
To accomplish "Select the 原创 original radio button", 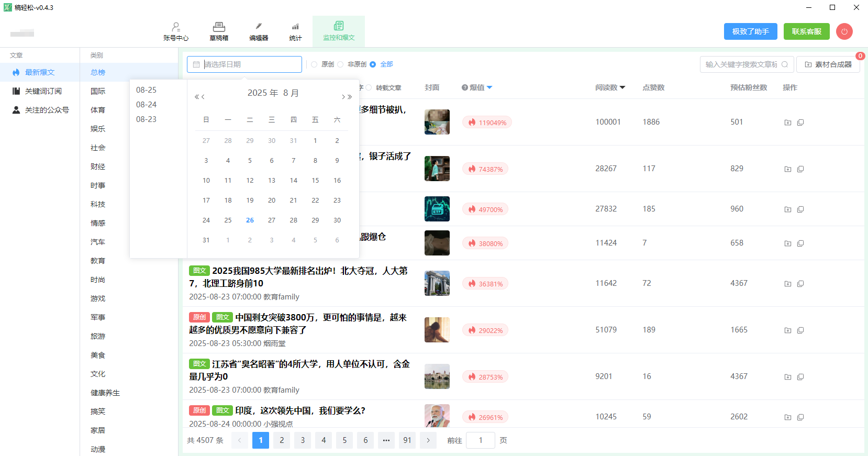I will coord(314,64).
